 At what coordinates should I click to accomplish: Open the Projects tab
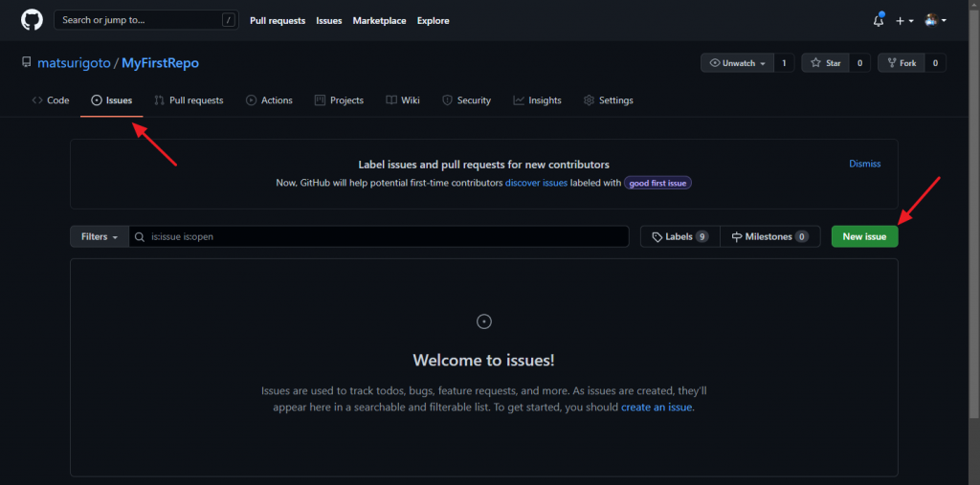(x=340, y=100)
